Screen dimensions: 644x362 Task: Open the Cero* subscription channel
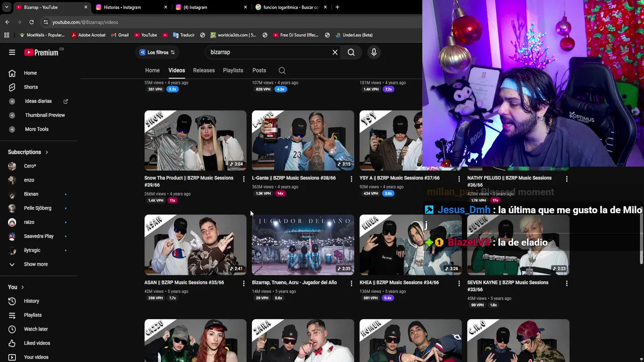click(30, 166)
